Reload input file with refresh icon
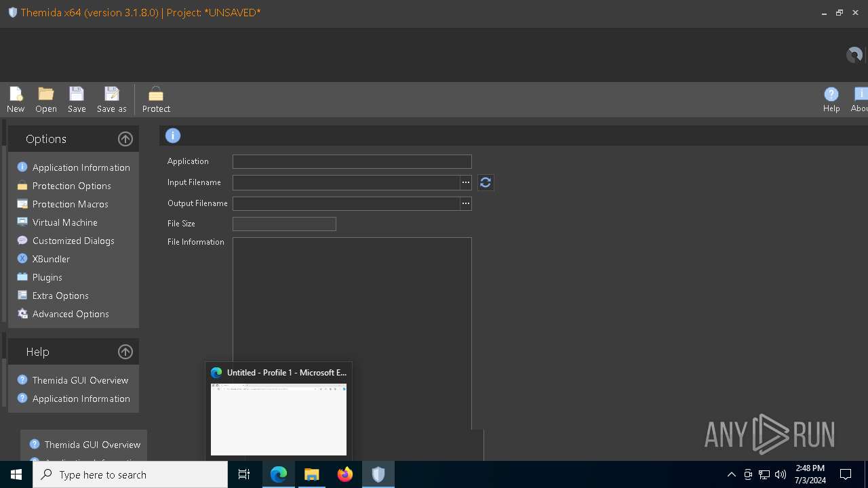 click(486, 182)
